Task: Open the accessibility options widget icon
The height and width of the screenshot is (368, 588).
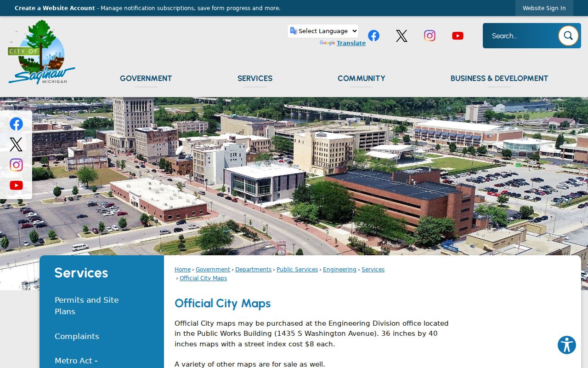Action: (567, 345)
